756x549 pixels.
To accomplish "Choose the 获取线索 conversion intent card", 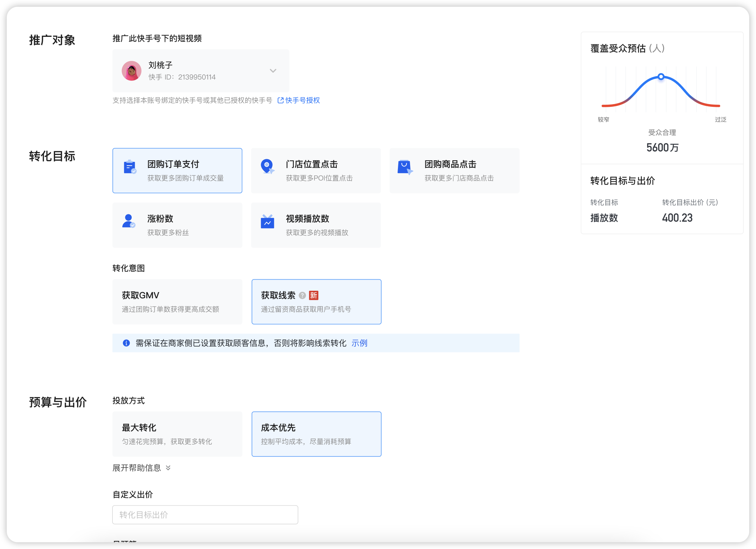I will click(x=316, y=301).
